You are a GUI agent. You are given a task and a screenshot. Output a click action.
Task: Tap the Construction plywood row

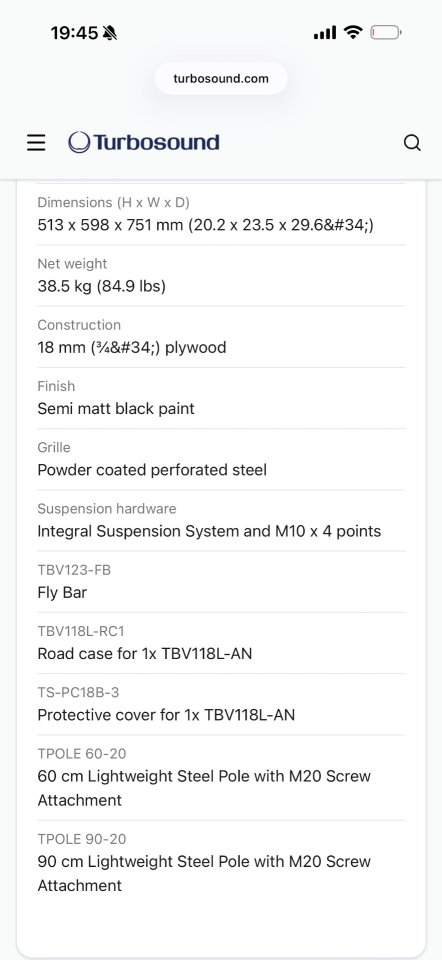click(221, 337)
